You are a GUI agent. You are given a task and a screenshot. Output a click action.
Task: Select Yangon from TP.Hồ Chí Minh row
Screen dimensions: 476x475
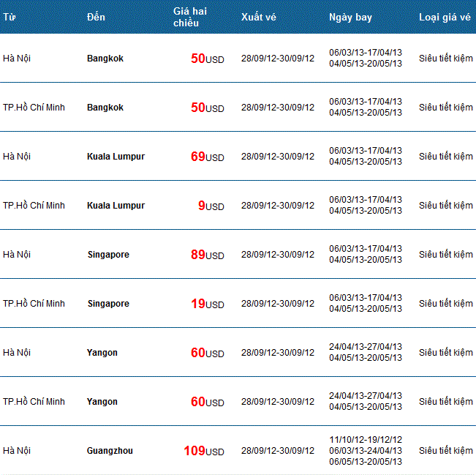102,402
